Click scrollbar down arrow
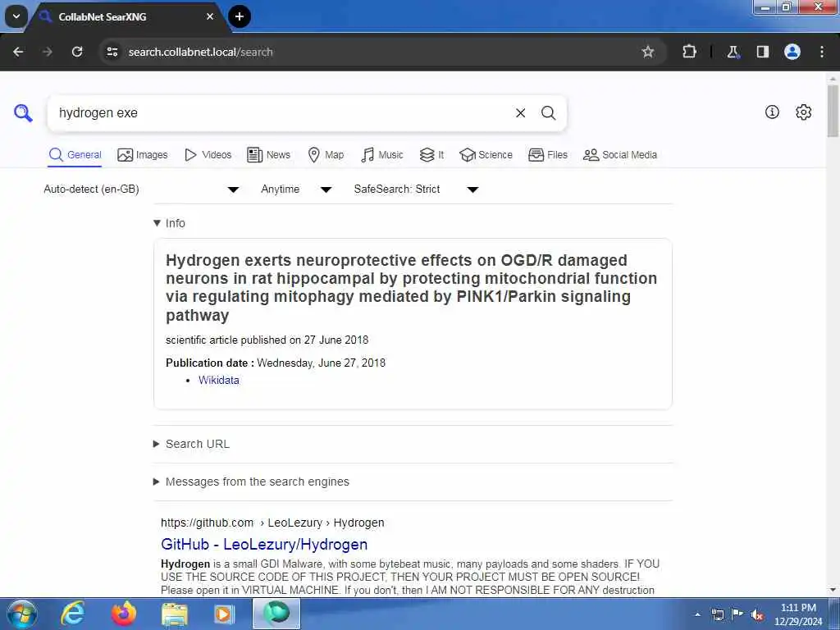The width and height of the screenshot is (840, 630). point(833,590)
